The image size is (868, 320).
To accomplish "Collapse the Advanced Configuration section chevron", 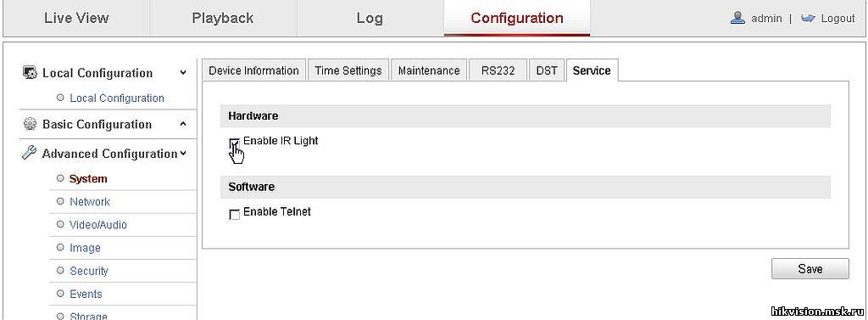I will click(x=183, y=154).
